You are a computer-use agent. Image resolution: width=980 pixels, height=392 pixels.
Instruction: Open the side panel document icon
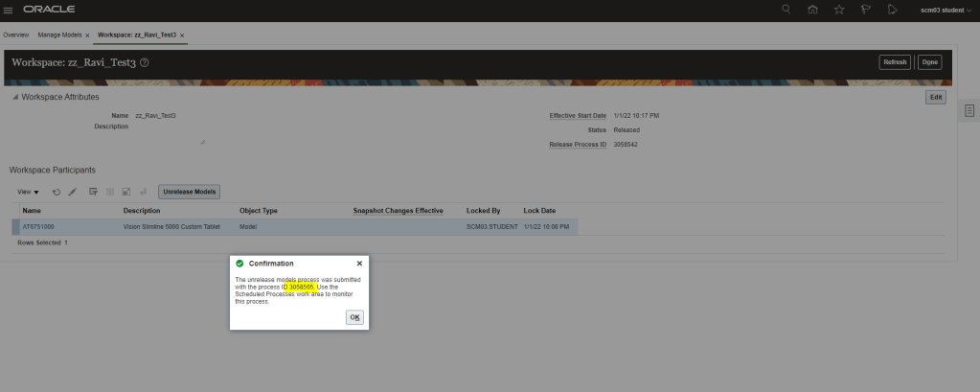[969, 111]
